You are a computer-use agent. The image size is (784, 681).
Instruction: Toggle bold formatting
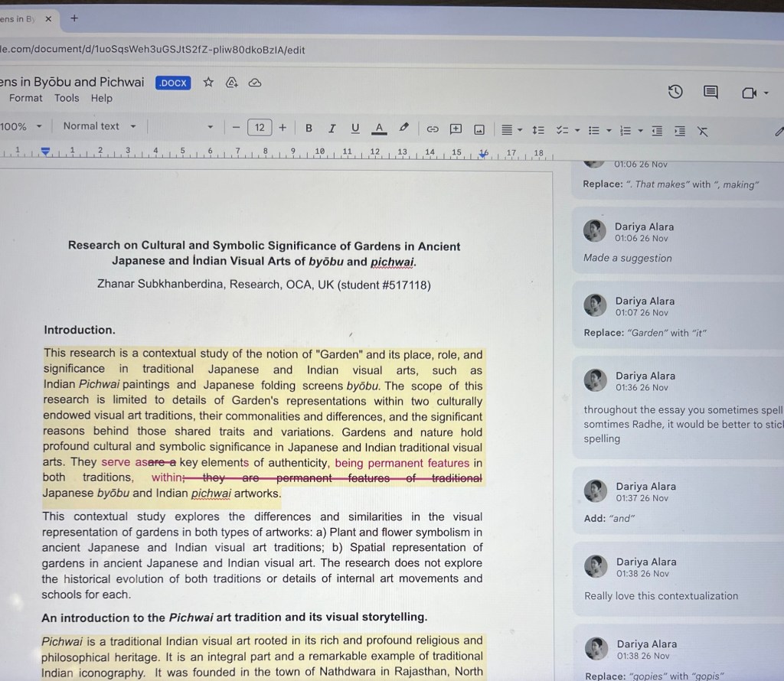tap(309, 128)
